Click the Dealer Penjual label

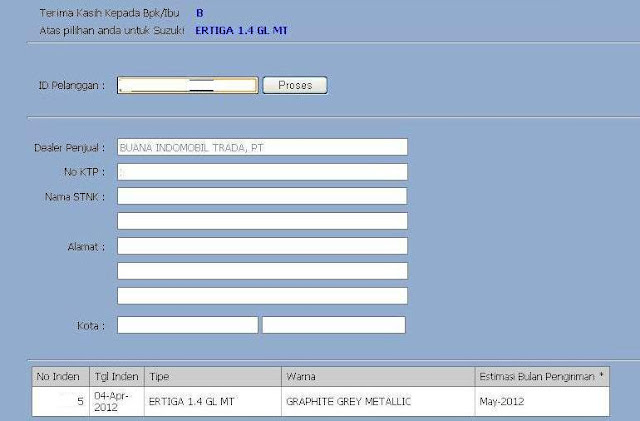click(69, 148)
